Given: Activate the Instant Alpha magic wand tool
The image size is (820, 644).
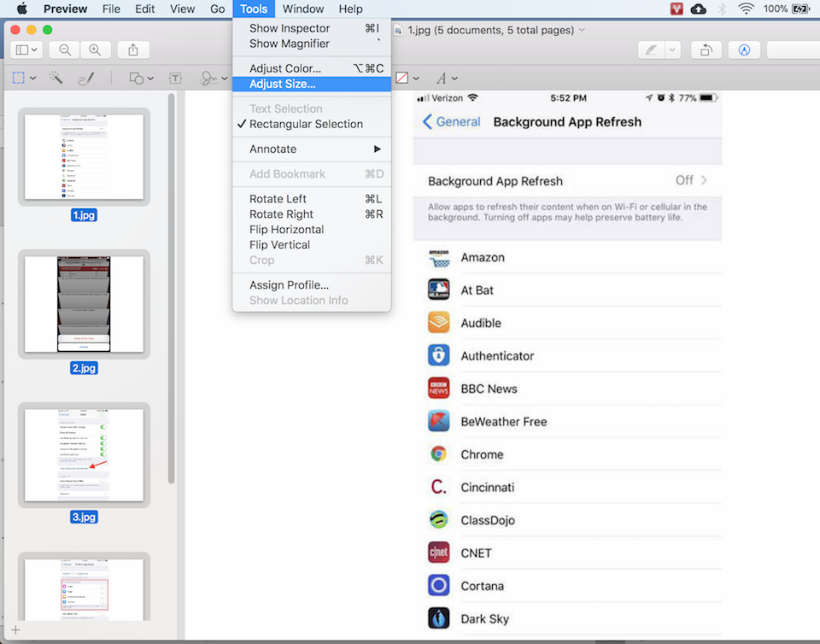Looking at the screenshot, I should click(55, 78).
